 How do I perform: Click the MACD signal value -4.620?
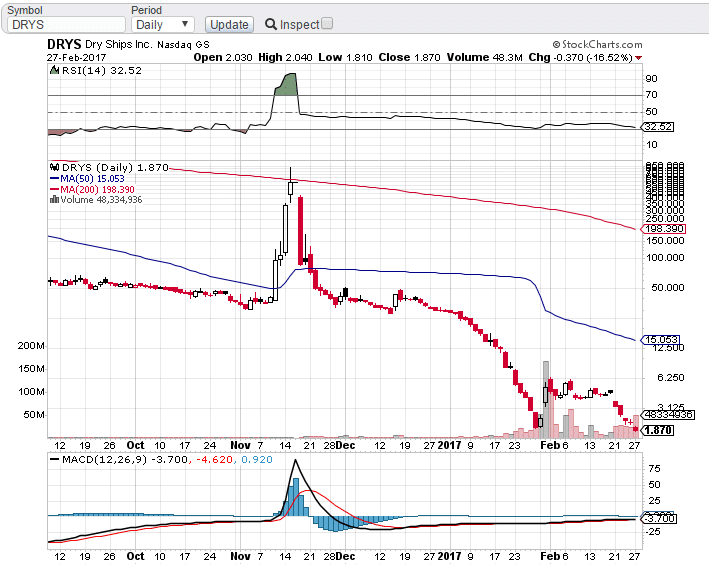coord(214,460)
